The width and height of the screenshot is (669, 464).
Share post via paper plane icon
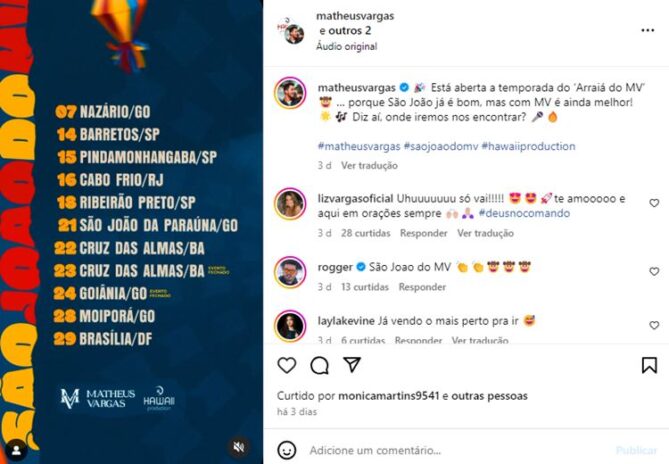tap(352, 365)
